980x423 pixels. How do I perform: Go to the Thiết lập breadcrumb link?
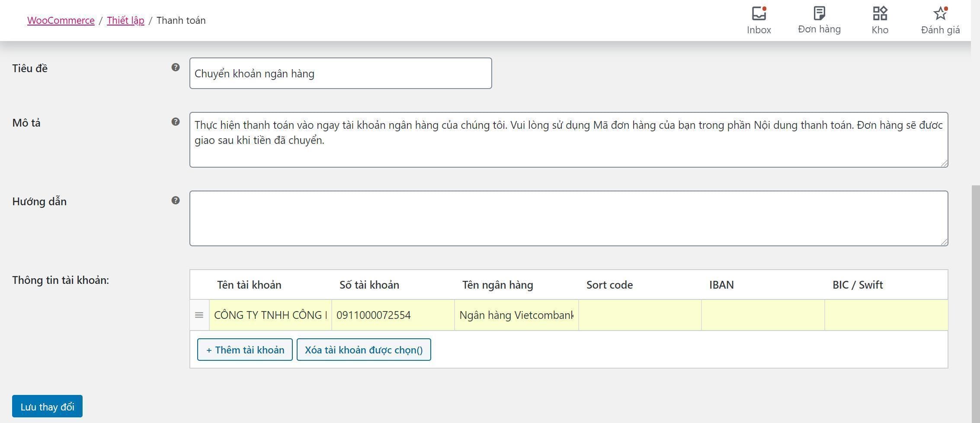(x=125, y=20)
